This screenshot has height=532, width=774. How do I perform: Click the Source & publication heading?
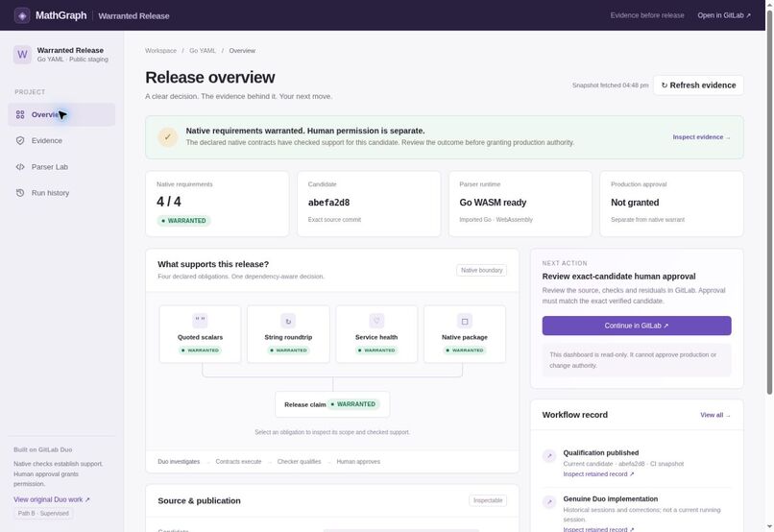pos(200,500)
